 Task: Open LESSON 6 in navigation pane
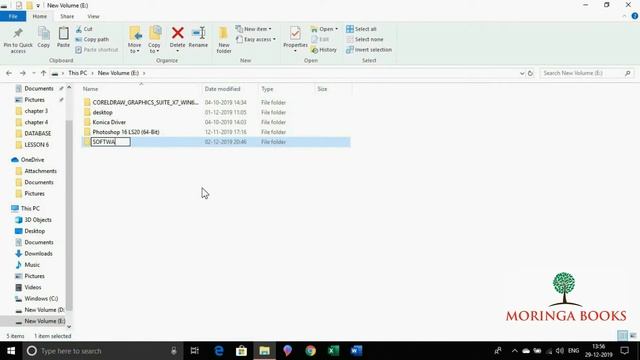pos(36,144)
